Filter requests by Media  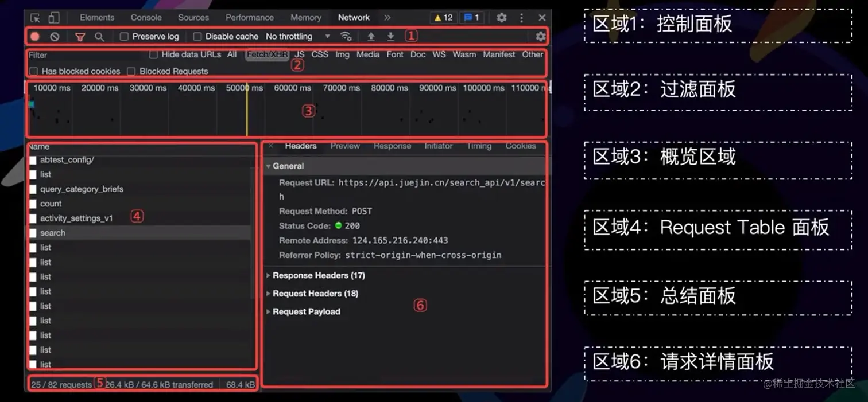[368, 54]
